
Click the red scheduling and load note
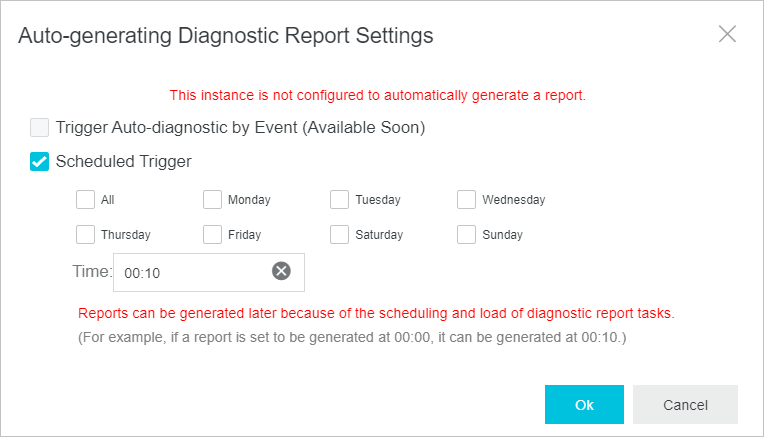point(376,313)
